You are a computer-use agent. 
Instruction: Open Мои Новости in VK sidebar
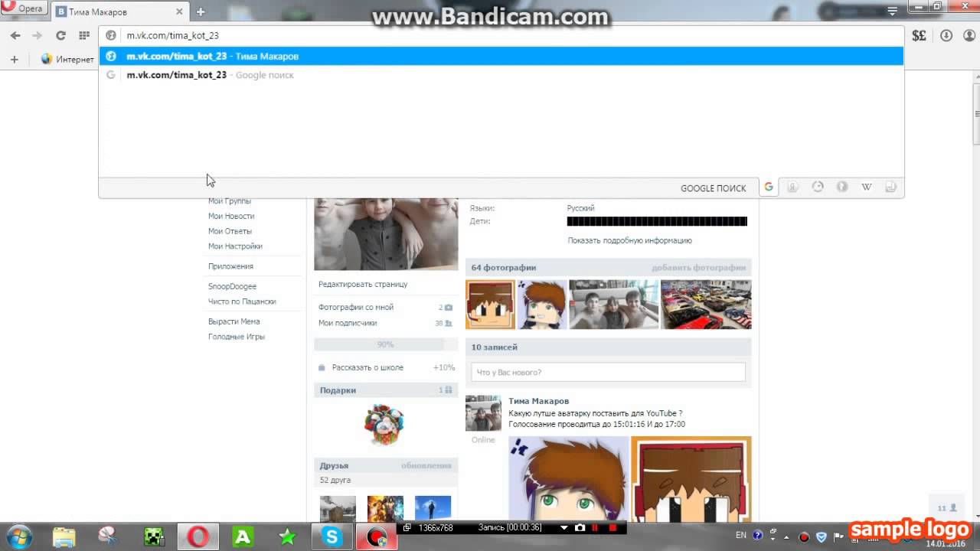pos(231,216)
